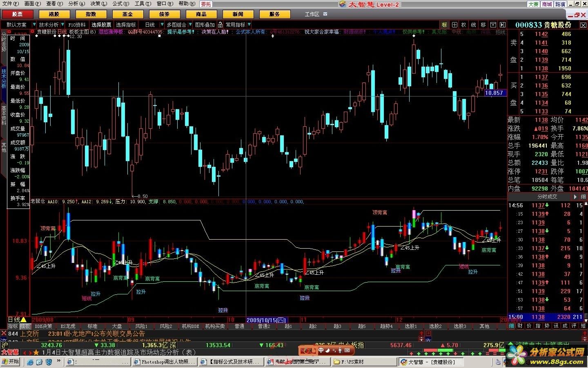
Task: Click the star icon in 大智慧 ticker bar
Action: [x=36, y=352]
